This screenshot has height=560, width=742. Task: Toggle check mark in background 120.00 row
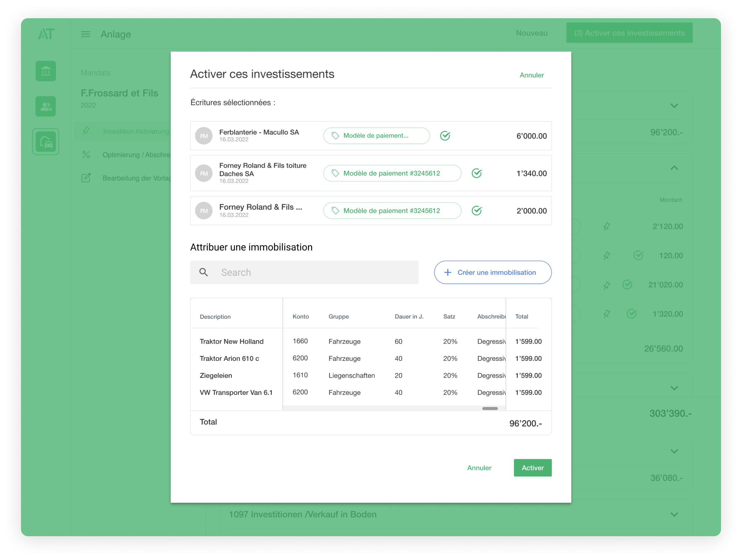[638, 255]
